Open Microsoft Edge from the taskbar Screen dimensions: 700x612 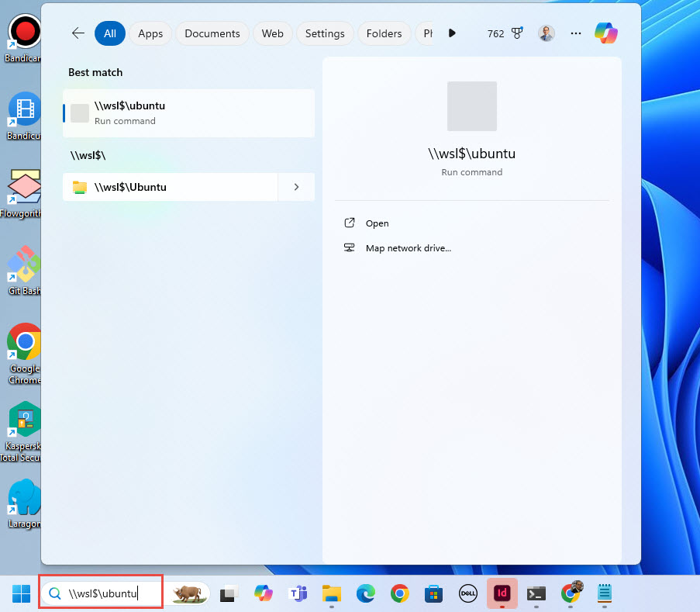[366, 593]
